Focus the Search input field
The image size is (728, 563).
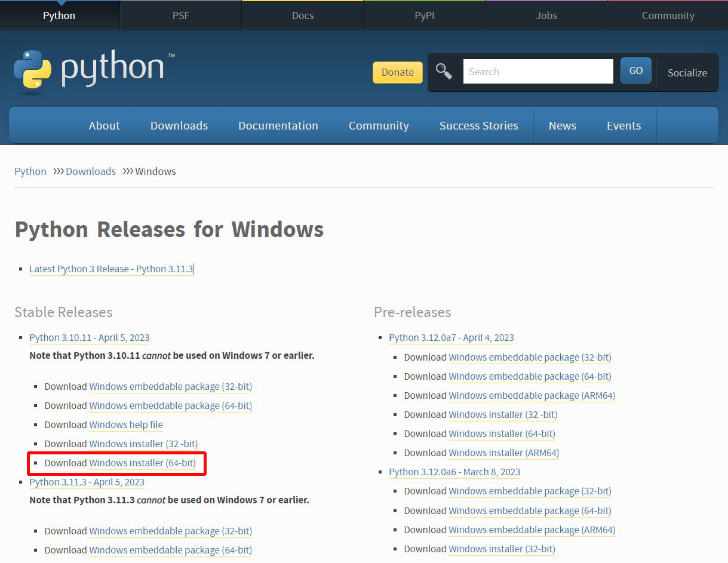click(537, 72)
